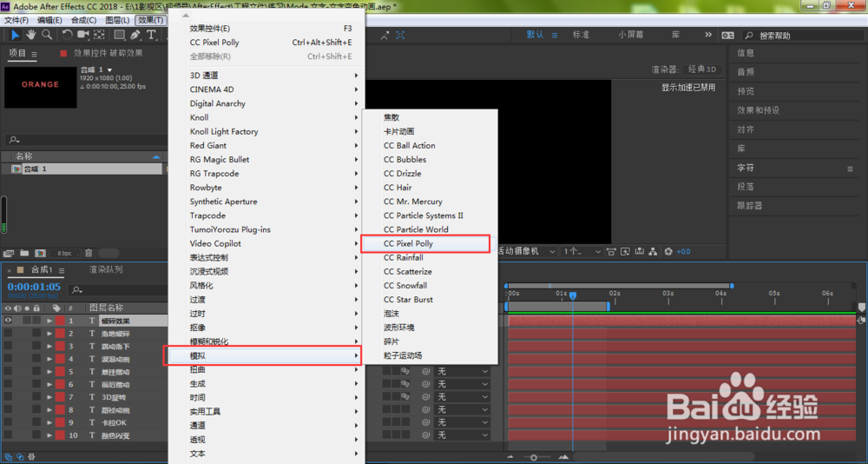Open the 合成(C) menu
Screen dimensions: 868x464
pos(83,20)
